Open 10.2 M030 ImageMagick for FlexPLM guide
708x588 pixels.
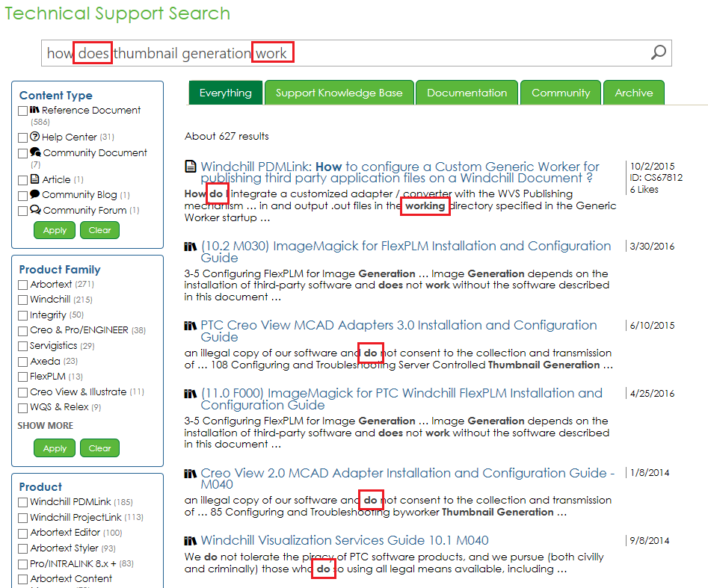click(x=405, y=251)
